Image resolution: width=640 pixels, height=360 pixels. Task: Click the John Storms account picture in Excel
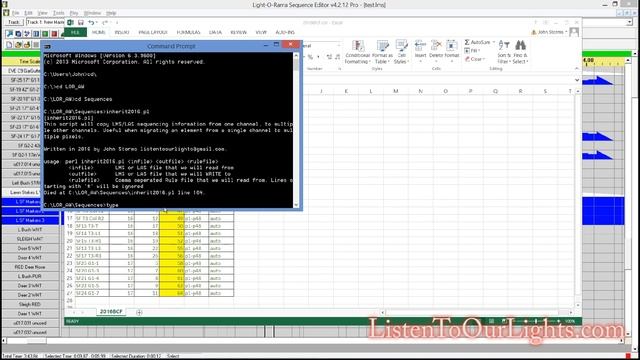pyautogui.click(x=574, y=32)
